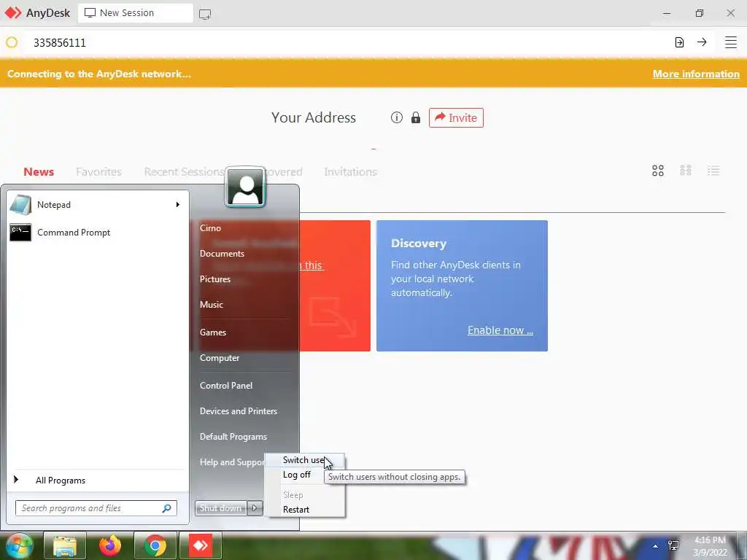Launch Google Chrome from the taskbar

pos(155,546)
